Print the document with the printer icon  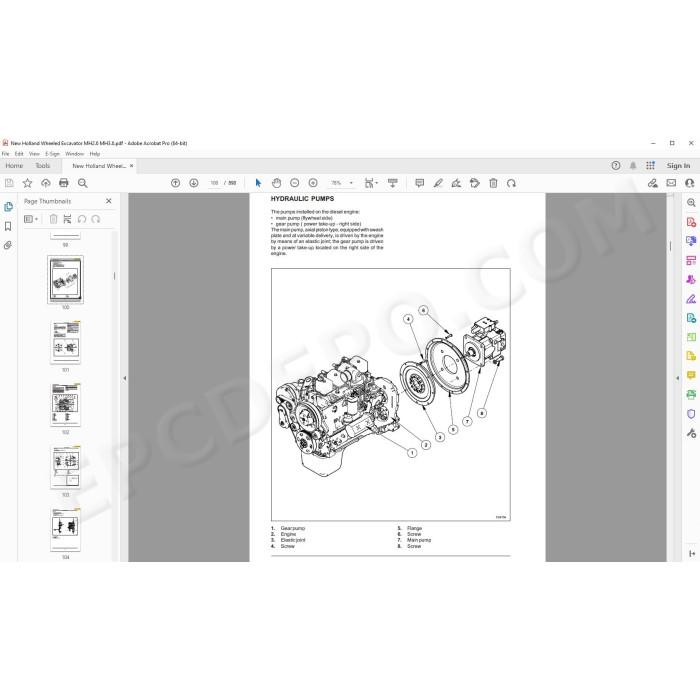64,183
